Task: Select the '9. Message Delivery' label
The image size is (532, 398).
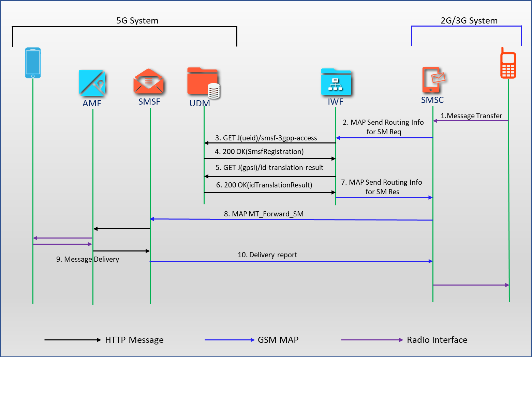Action: coord(88,259)
